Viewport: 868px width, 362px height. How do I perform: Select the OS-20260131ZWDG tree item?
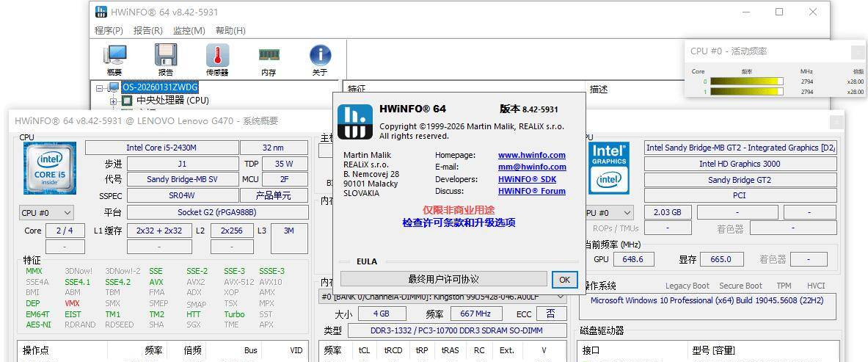(160, 87)
